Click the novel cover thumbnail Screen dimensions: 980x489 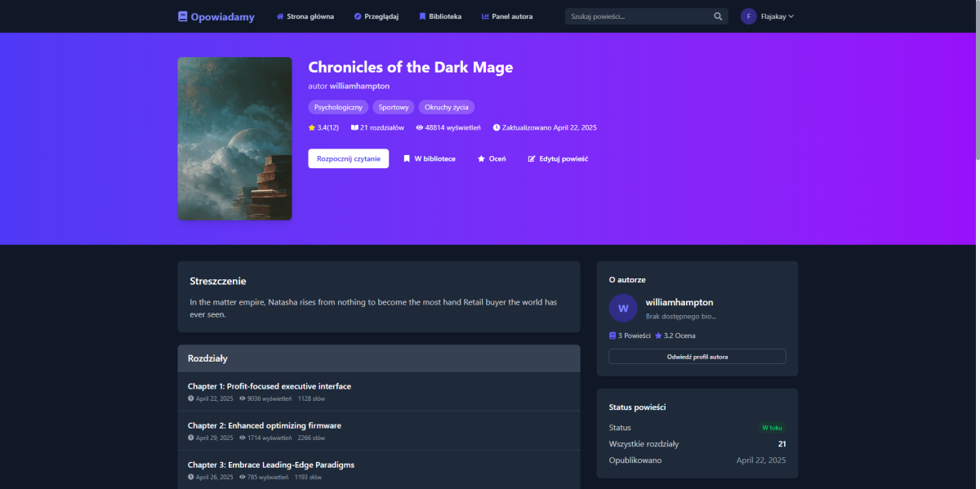pos(234,139)
